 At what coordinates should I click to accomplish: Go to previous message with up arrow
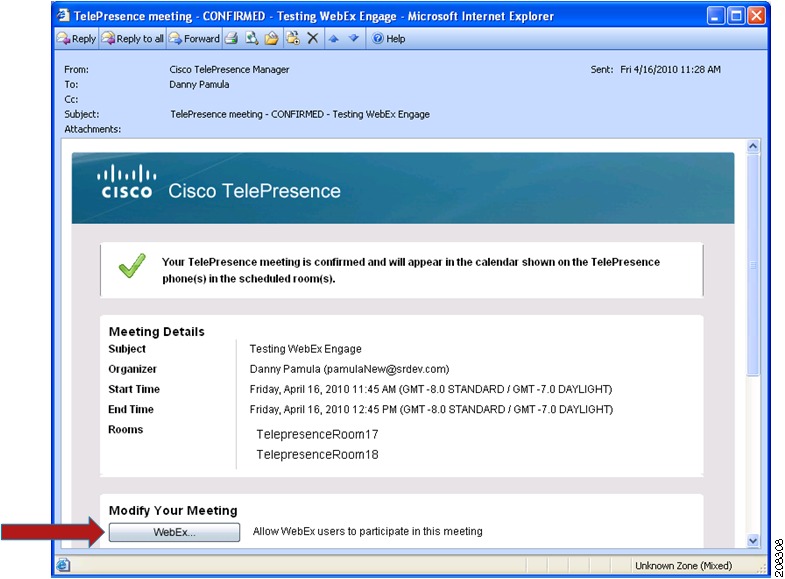[x=333, y=39]
